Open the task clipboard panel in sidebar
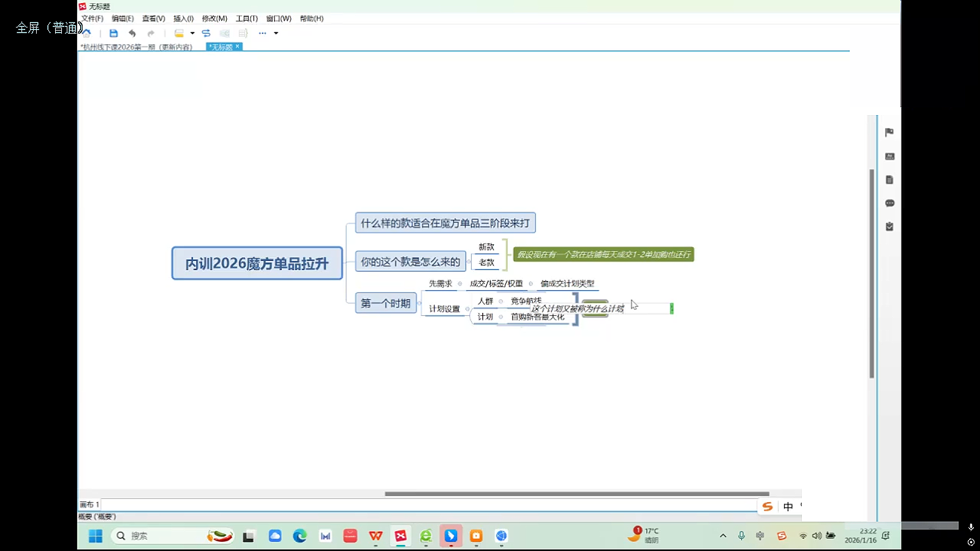This screenshot has width=980, height=551. pyautogui.click(x=889, y=227)
